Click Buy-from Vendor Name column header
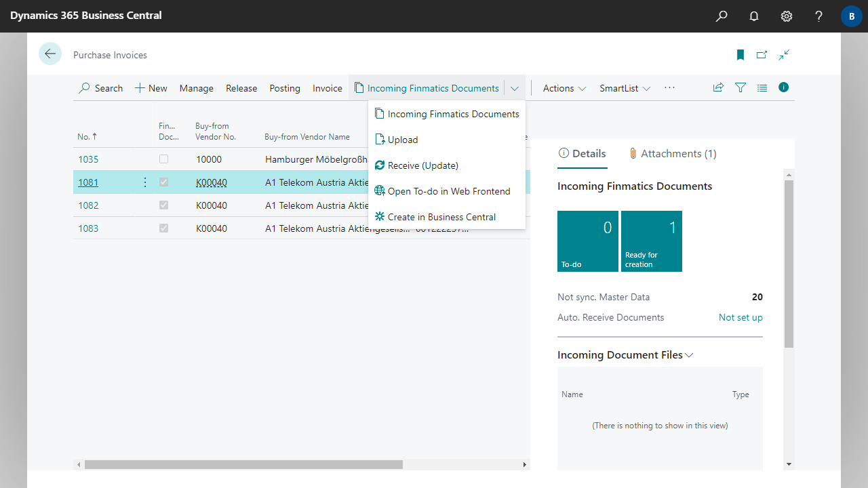Image resolution: width=868 pixels, height=488 pixels. (307, 136)
